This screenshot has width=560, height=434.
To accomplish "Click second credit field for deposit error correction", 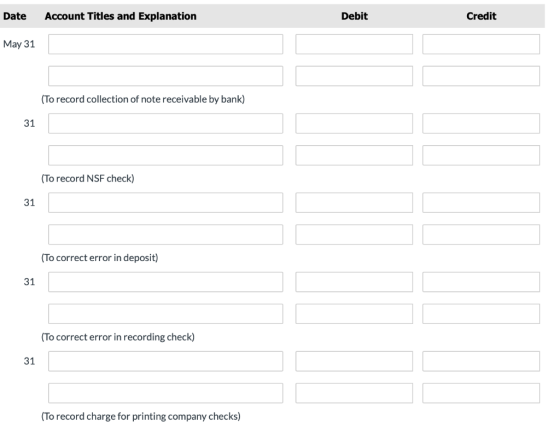I will [481, 235].
